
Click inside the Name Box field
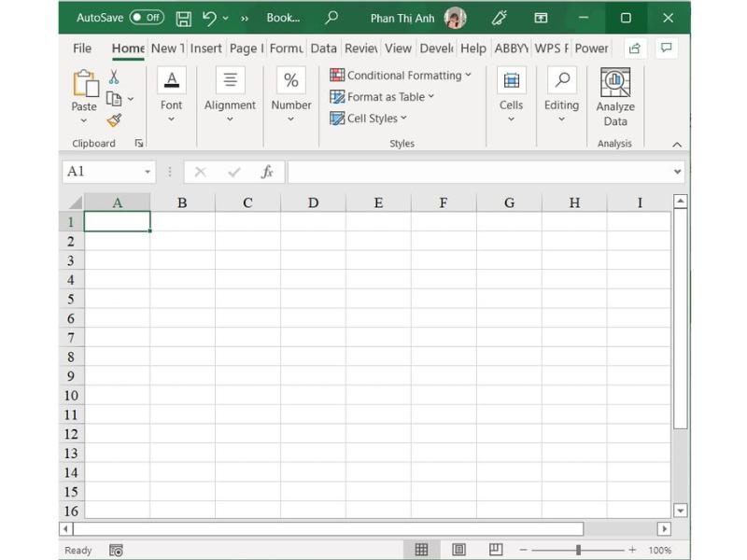103,172
